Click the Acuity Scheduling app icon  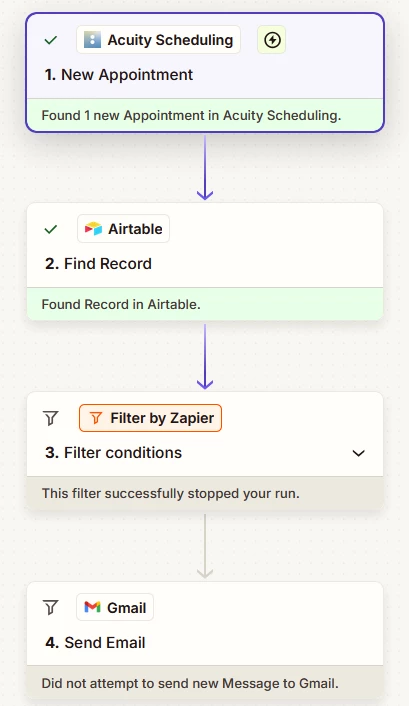[92, 40]
